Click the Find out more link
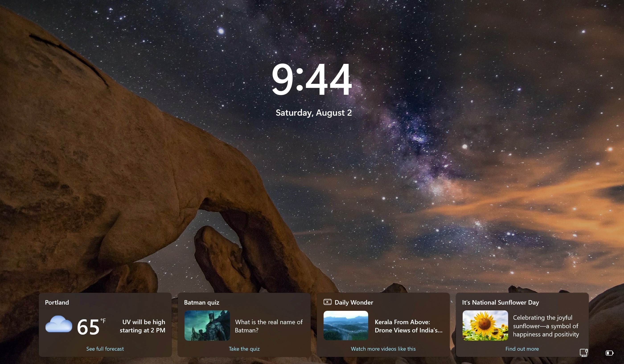The height and width of the screenshot is (364, 624). [522, 349]
